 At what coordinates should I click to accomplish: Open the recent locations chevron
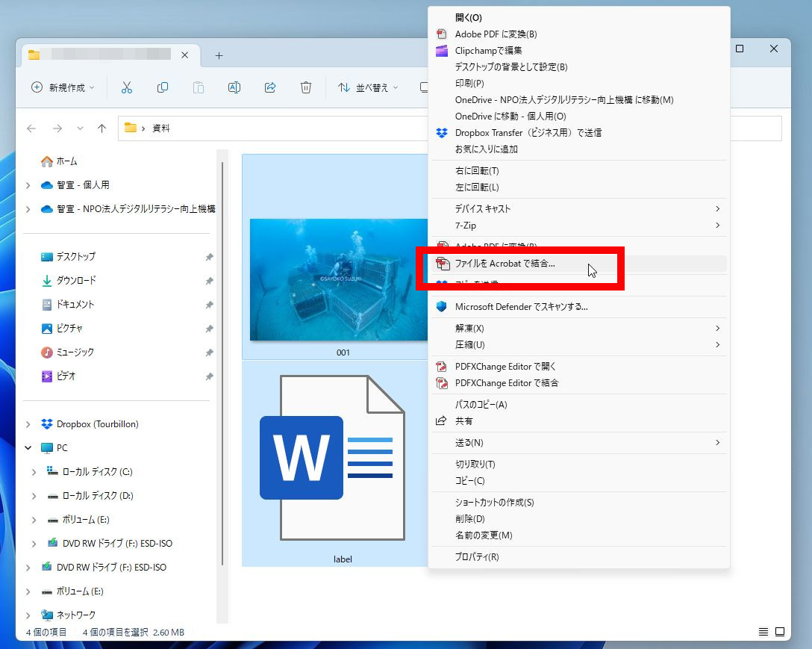pyautogui.click(x=80, y=128)
